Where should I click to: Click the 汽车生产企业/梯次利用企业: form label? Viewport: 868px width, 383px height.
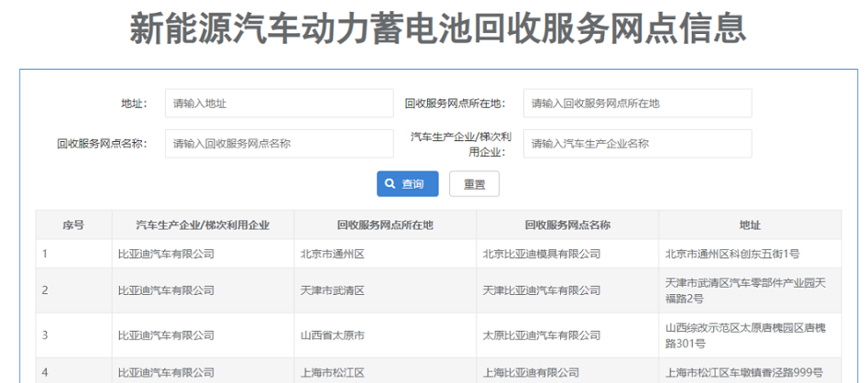[459, 144]
